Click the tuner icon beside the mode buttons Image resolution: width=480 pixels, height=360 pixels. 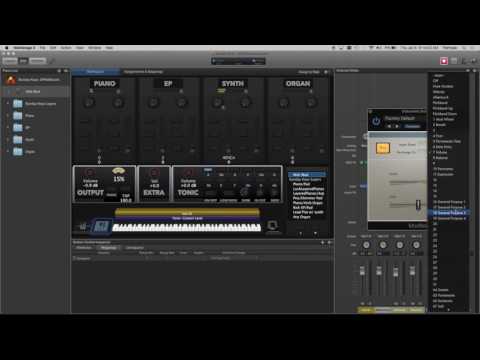[52, 61]
